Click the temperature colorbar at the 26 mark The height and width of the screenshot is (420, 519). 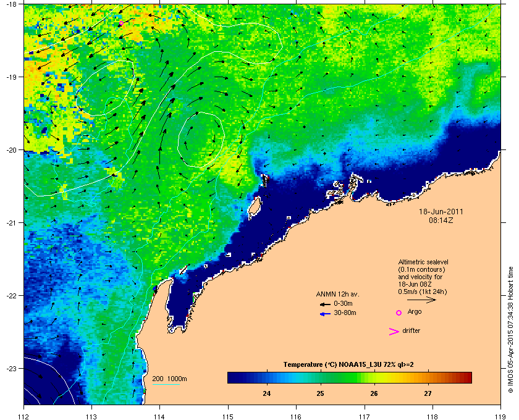(374, 377)
